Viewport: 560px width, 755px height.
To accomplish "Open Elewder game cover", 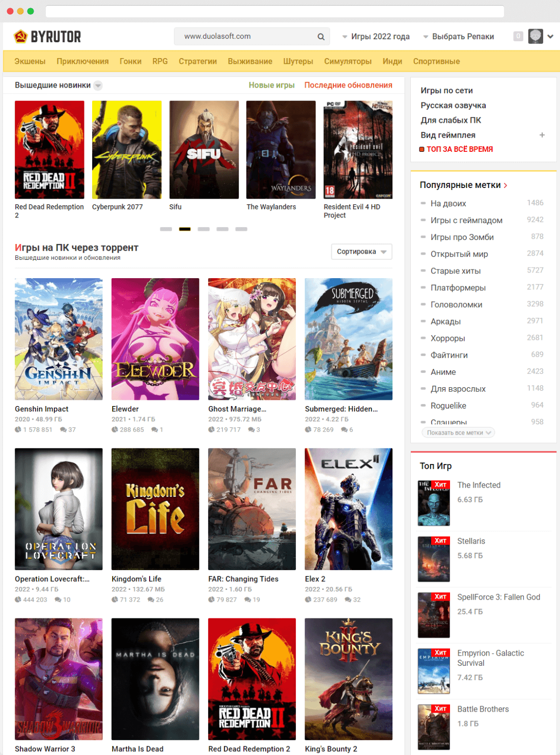I will 155,339.
